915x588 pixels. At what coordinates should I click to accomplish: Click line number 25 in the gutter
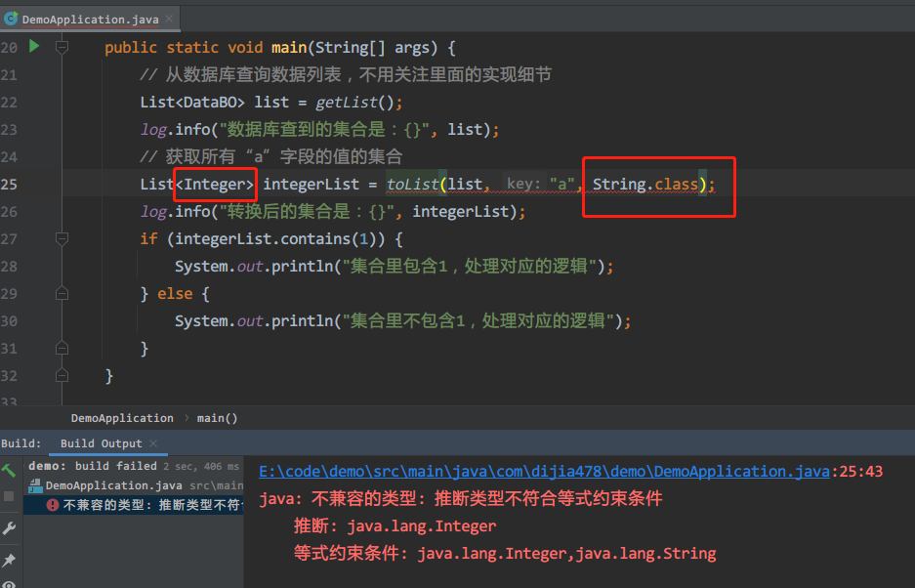tap(9, 185)
